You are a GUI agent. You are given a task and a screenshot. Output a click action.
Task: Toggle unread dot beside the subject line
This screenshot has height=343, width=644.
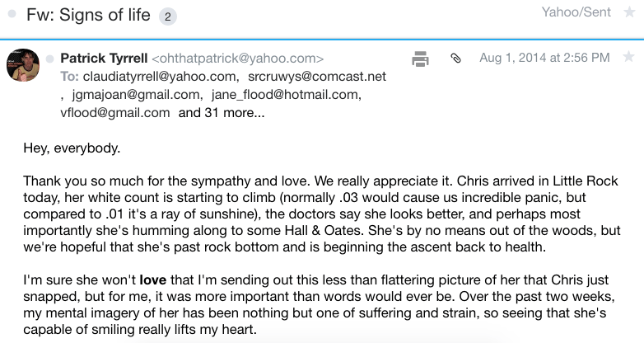[10, 16]
